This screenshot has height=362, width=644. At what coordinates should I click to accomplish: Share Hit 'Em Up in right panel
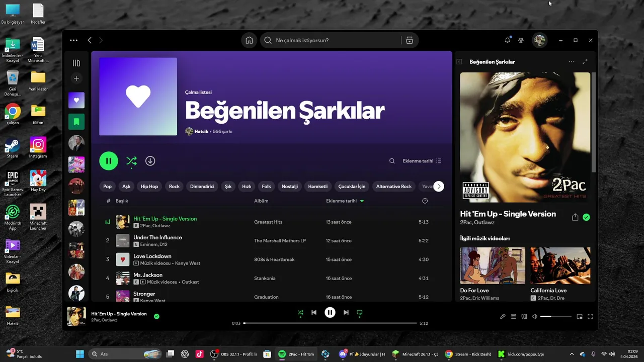(x=575, y=217)
